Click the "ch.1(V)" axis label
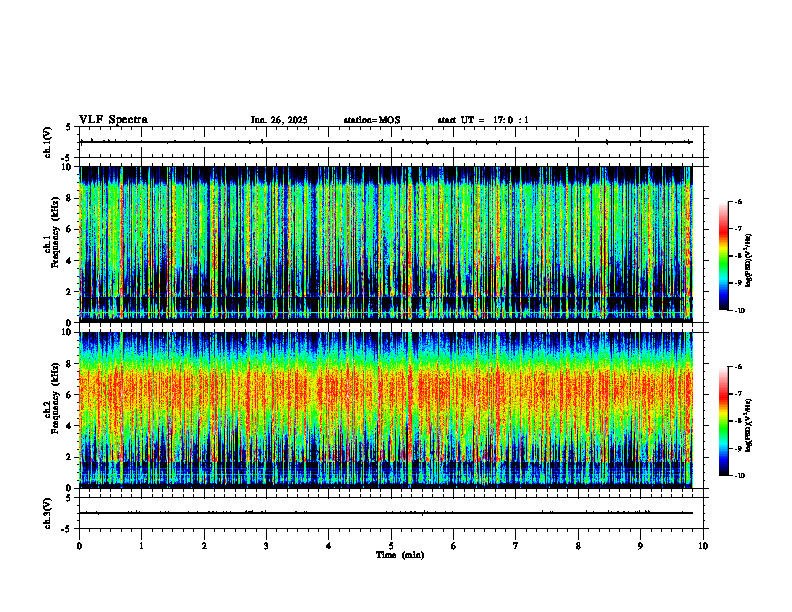Image resolution: width=792 pixels, height=612 pixels. coord(47,142)
